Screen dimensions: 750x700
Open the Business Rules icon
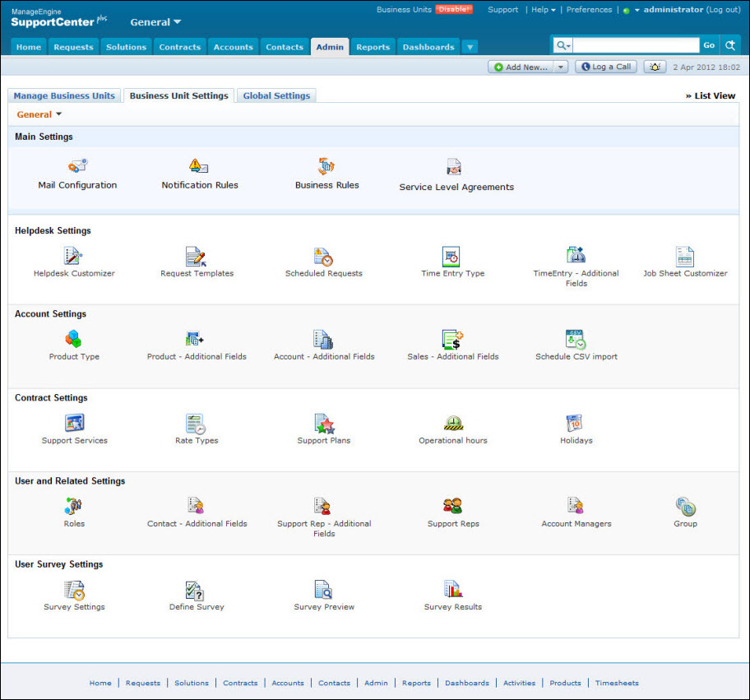(x=326, y=166)
